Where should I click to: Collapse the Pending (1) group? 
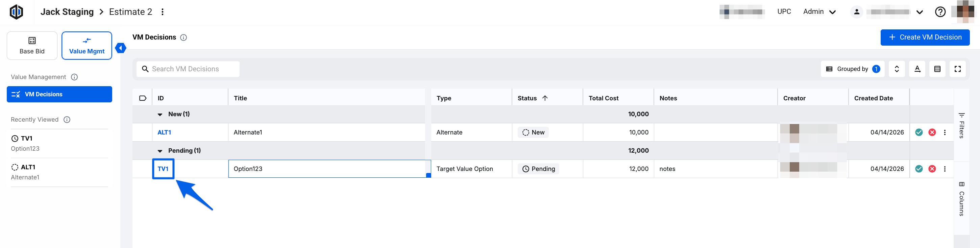click(x=160, y=151)
